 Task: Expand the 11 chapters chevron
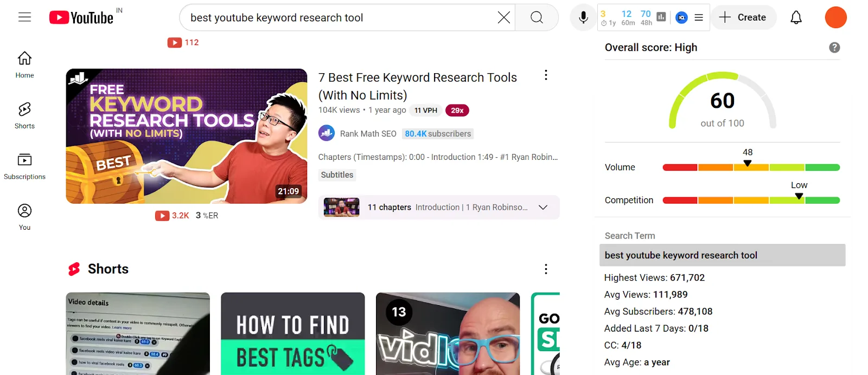click(543, 208)
